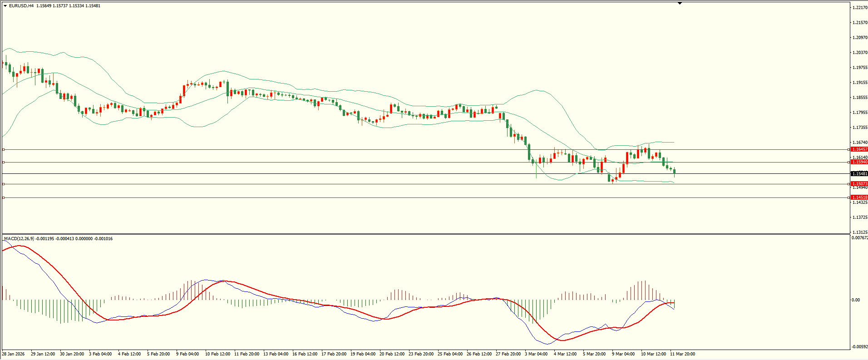Grab left handle of the 1.15073 line
Viewport: 868px width, 360px height.
point(4,184)
